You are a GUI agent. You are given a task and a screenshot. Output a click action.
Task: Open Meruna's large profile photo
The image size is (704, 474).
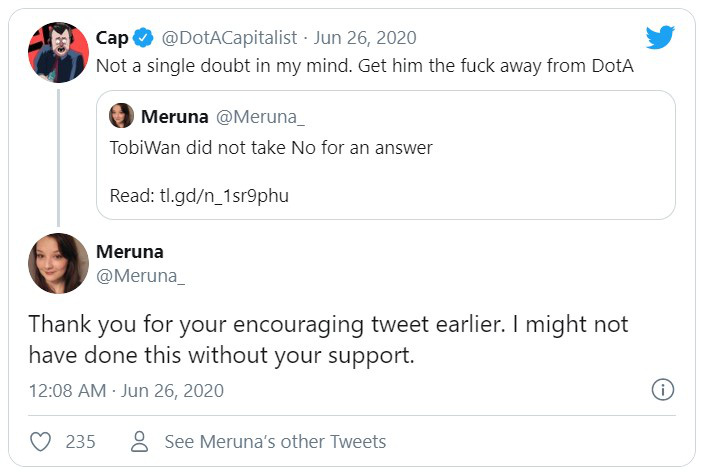58,263
